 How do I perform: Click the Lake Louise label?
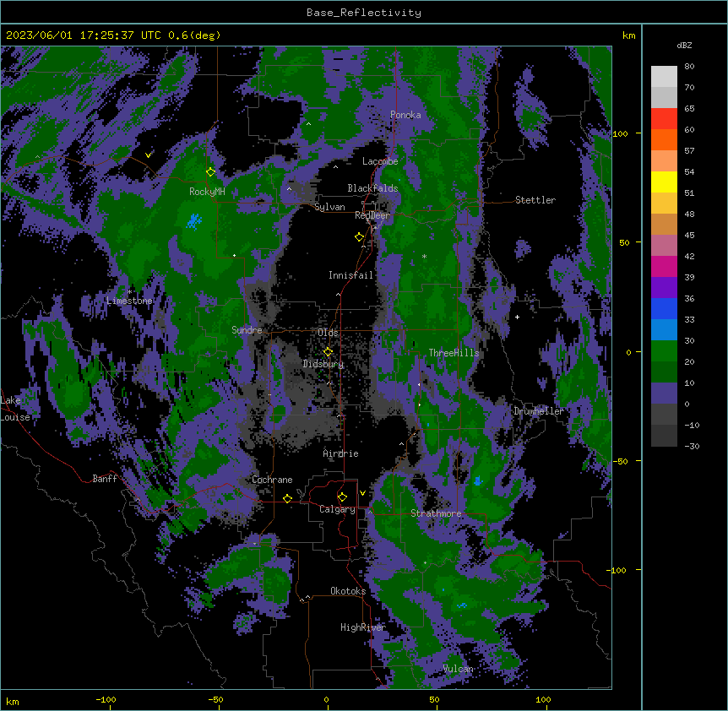15,409
